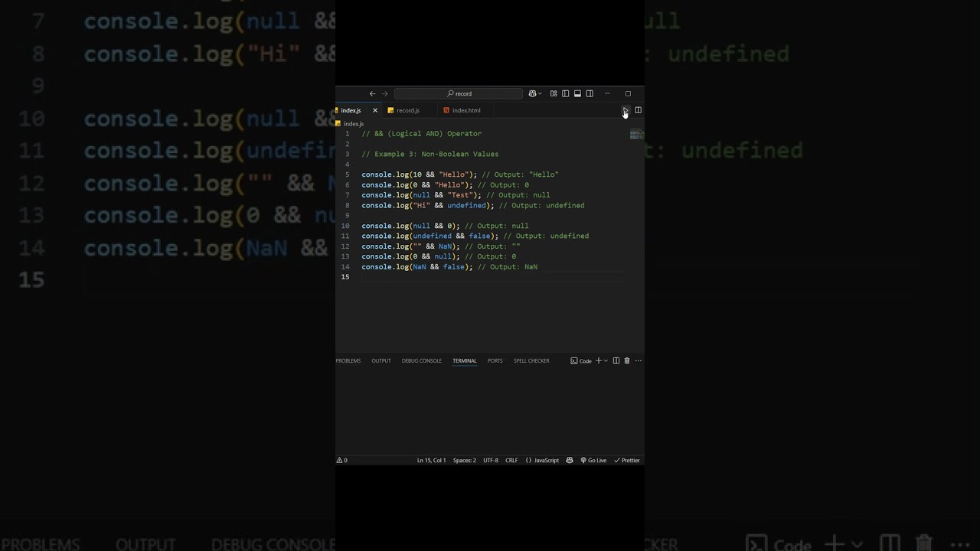Click line number 5 in gutter
This screenshot has height=551, width=980.
pyautogui.click(x=347, y=174)
